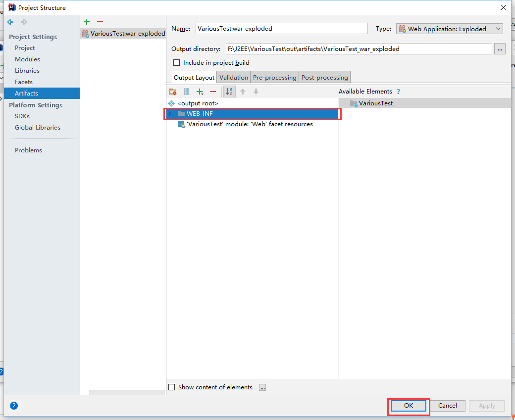Open the artifact Type dropdown
This screenshot has width=515, height=420.
(x=450, y=29)
